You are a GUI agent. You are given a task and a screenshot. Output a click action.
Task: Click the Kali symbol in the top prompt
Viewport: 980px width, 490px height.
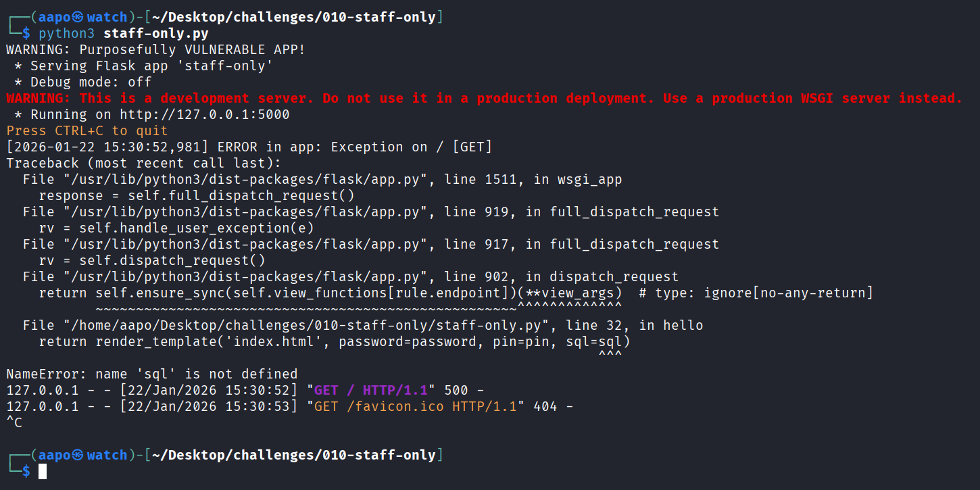(78, 17)
